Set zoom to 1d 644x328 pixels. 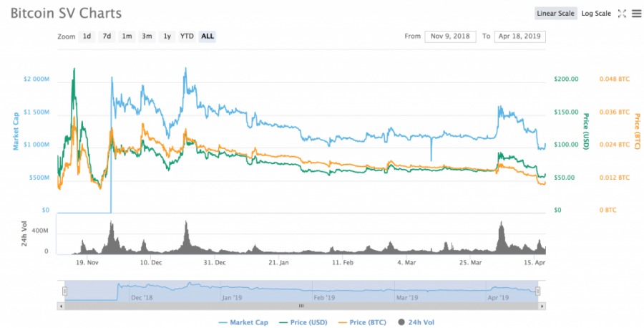(87, 37)
